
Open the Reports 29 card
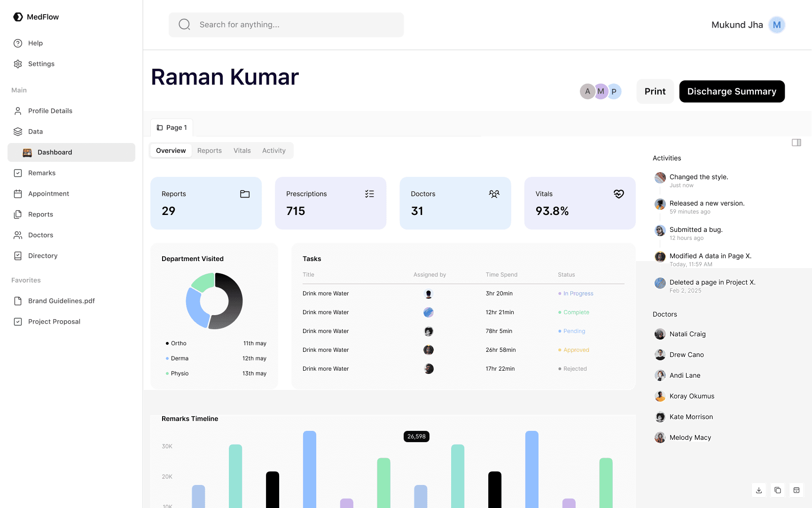point(206,203)
